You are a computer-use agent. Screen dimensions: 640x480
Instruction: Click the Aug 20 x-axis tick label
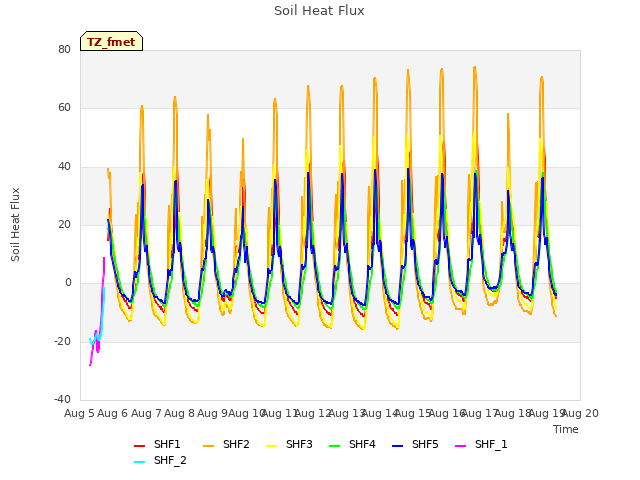pos(580,413)
